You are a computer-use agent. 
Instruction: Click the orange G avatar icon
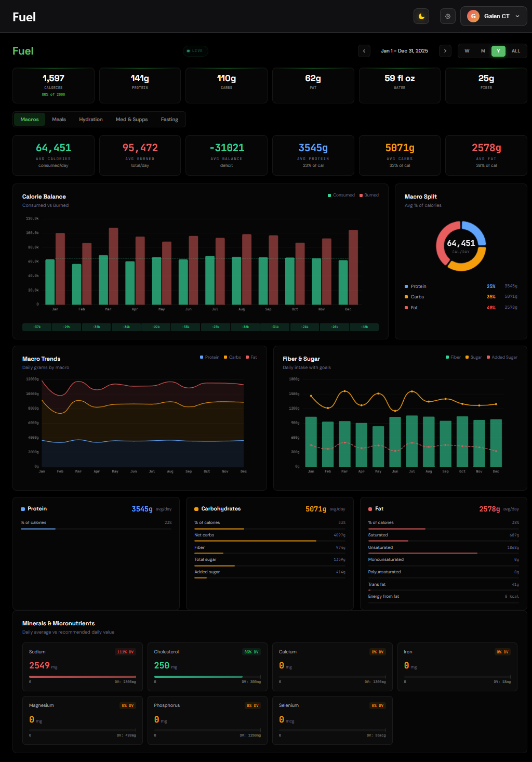(473, 16)
